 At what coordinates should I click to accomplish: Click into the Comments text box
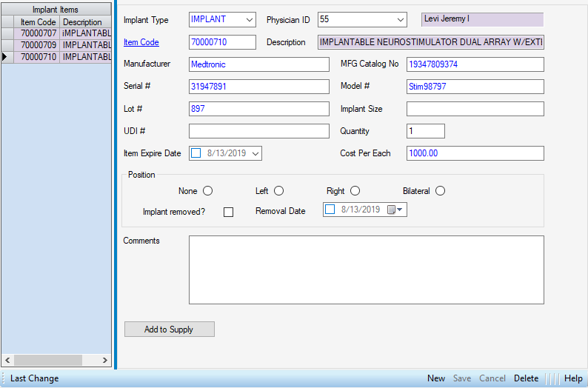[x=366, y=270]
